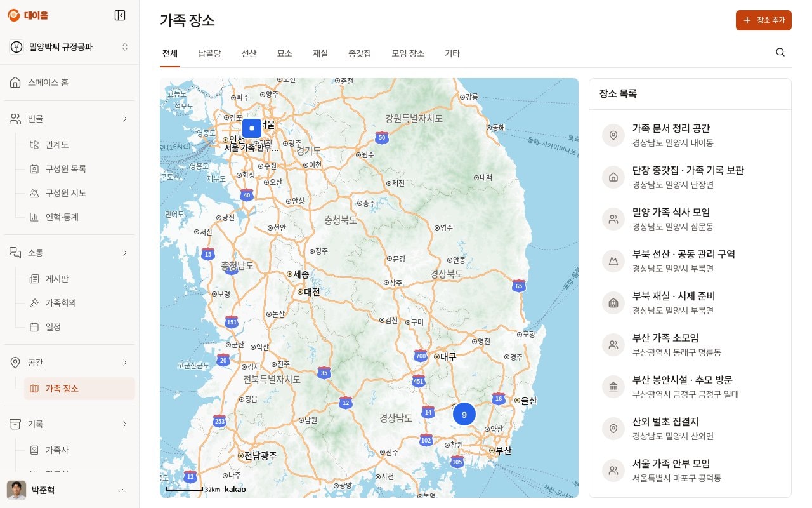Click the 연혁·통계 chart icon
The image size is (812, 508).
[34, 217]
